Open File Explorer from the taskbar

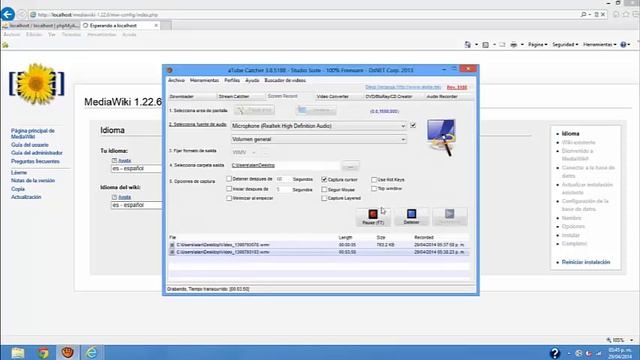pos(18,352)
